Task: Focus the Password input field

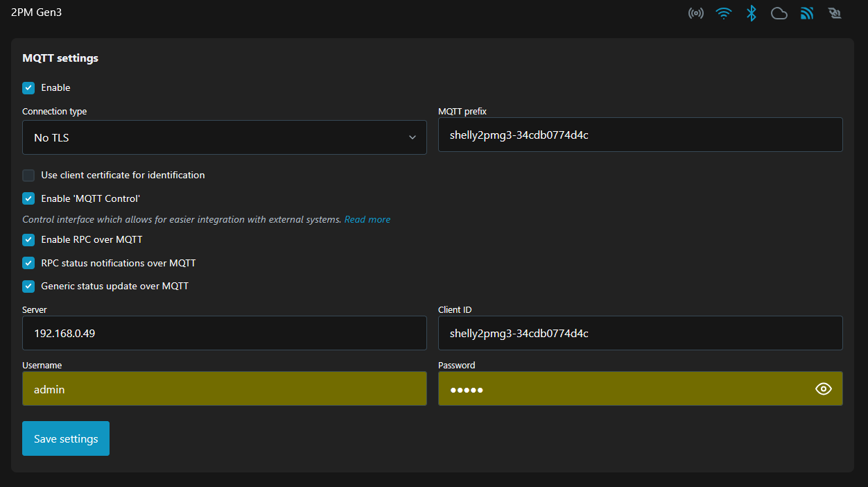Action: (641, 388)
